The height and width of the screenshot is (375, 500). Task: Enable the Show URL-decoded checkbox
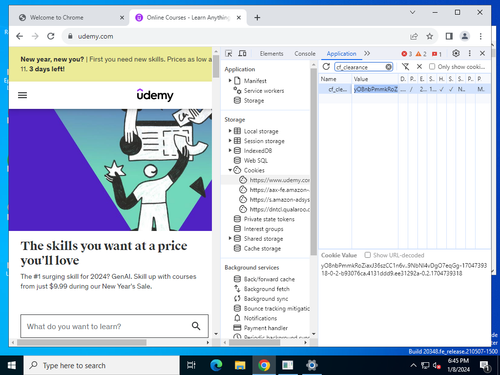pyautogui.click(x=367, y=255)
